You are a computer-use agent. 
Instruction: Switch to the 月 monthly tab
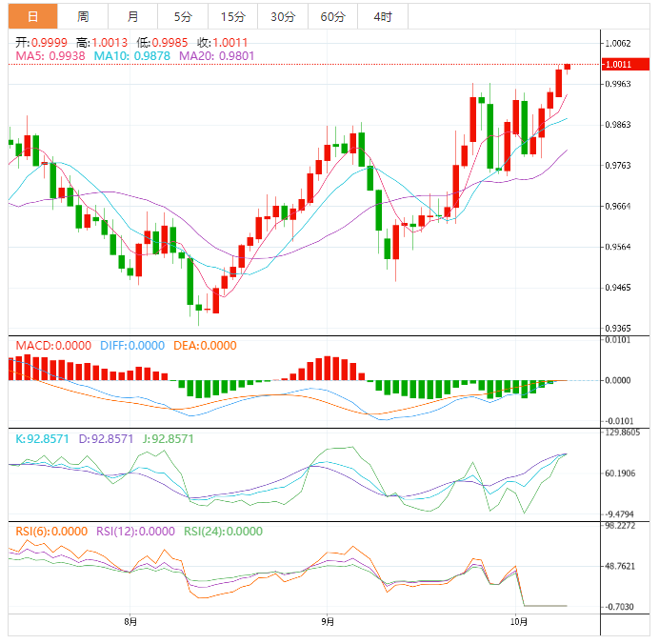tap(132, 16)
